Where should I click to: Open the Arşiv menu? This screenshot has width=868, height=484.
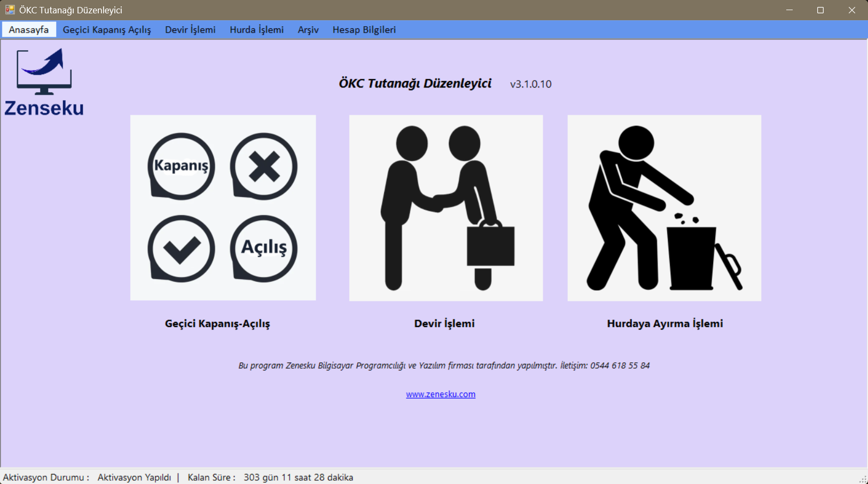pos(308,30)
